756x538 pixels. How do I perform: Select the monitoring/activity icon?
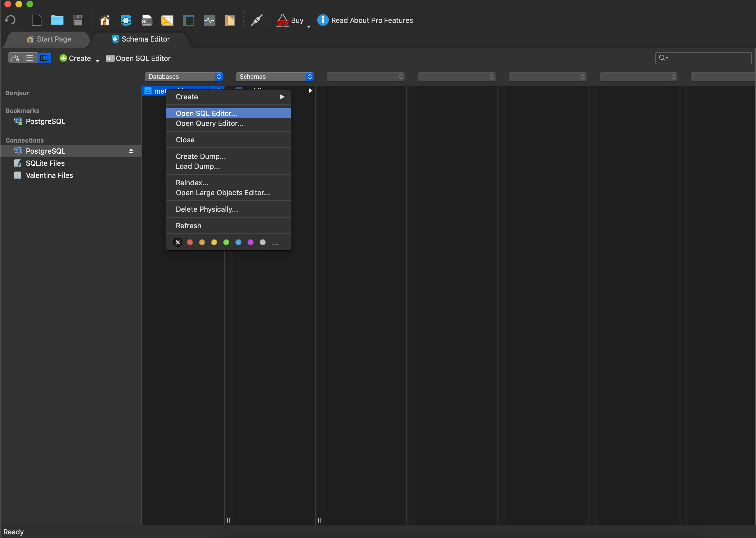pyautogui.click(x=209, y=20)
